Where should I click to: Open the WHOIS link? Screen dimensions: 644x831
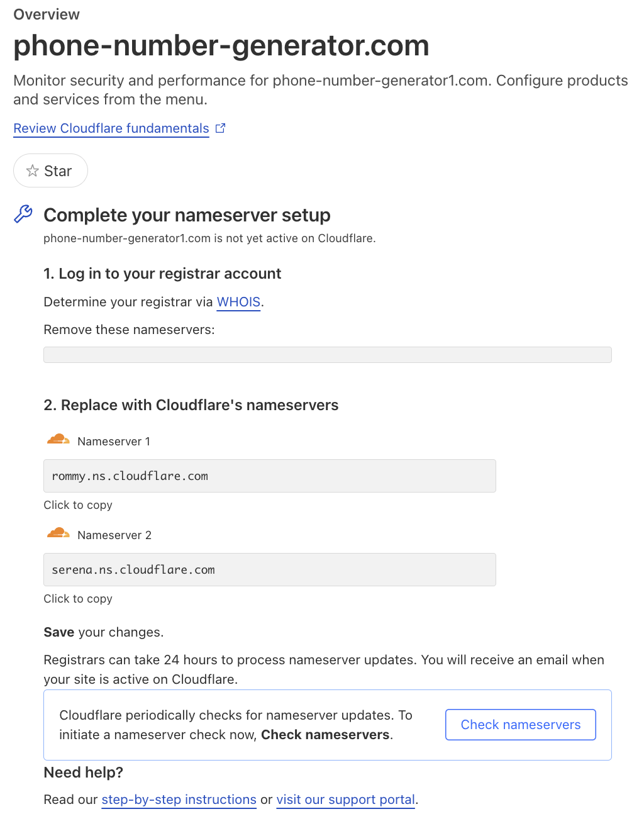click(x=238, y=302)
